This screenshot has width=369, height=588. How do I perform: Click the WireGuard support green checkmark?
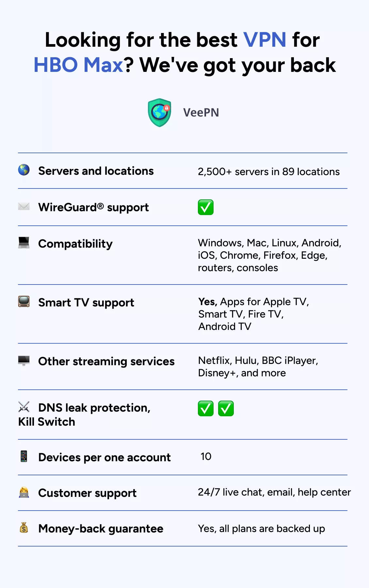click(x=206, y=207)
